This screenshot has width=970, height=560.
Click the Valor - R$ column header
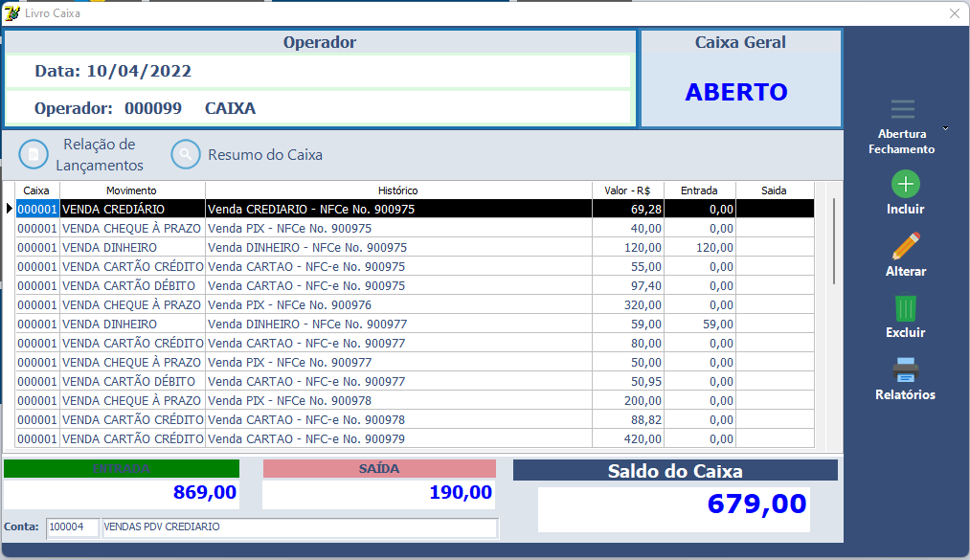click(x=627, y=190)
